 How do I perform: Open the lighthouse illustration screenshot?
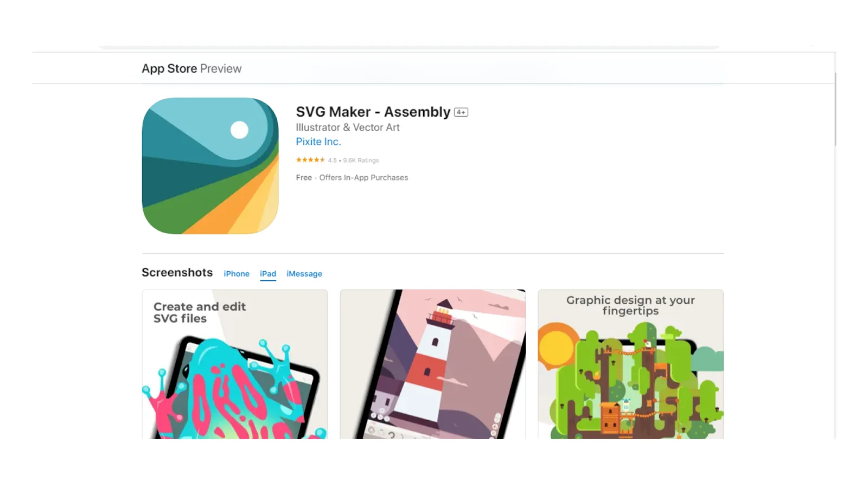[433, 364]
